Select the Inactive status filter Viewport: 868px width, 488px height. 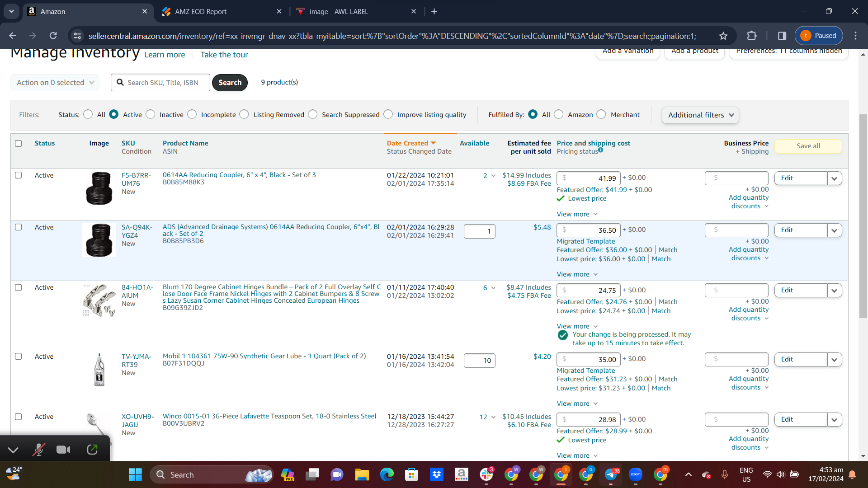[151, 115]
